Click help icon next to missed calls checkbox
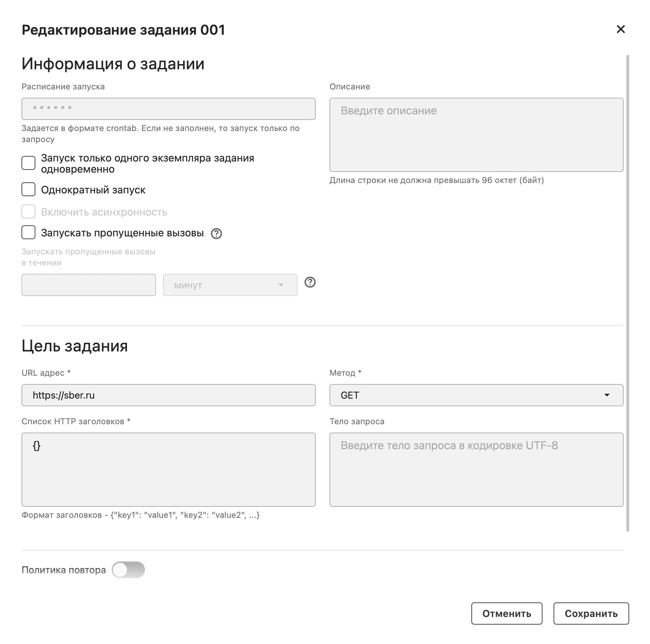 coord(216,234)
